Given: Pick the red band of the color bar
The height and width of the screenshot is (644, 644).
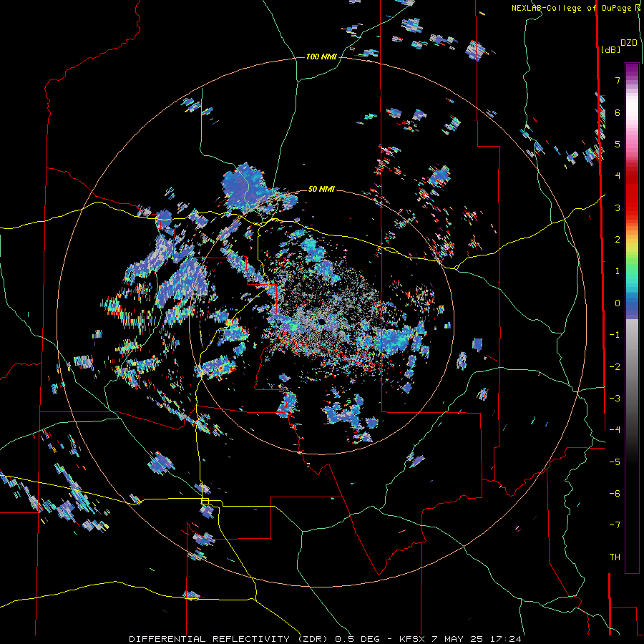Looking at the screenshot, I should [x=632, y=193].
